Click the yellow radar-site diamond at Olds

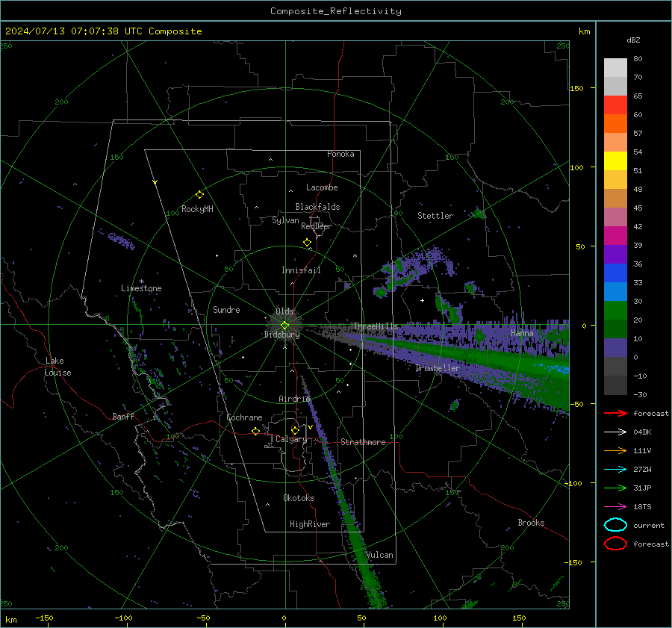tap(284, 326)
